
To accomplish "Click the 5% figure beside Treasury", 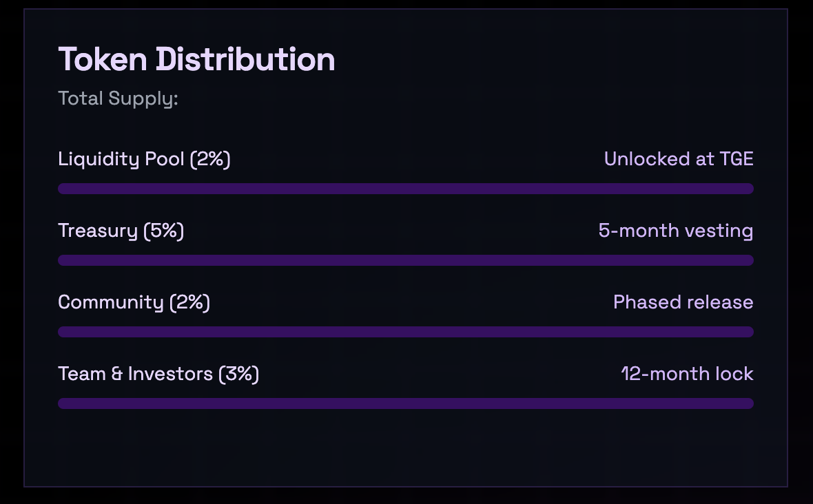I will (164, 231).
